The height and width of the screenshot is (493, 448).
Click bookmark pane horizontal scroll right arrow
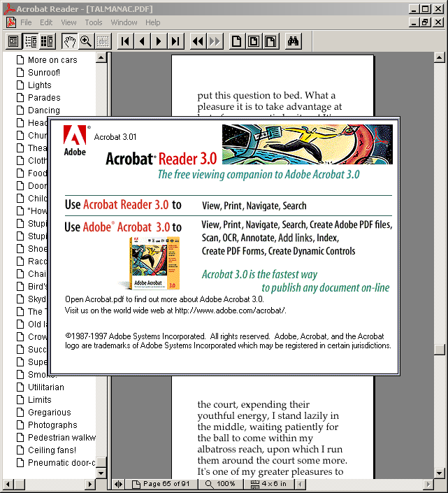pos(90,484)
